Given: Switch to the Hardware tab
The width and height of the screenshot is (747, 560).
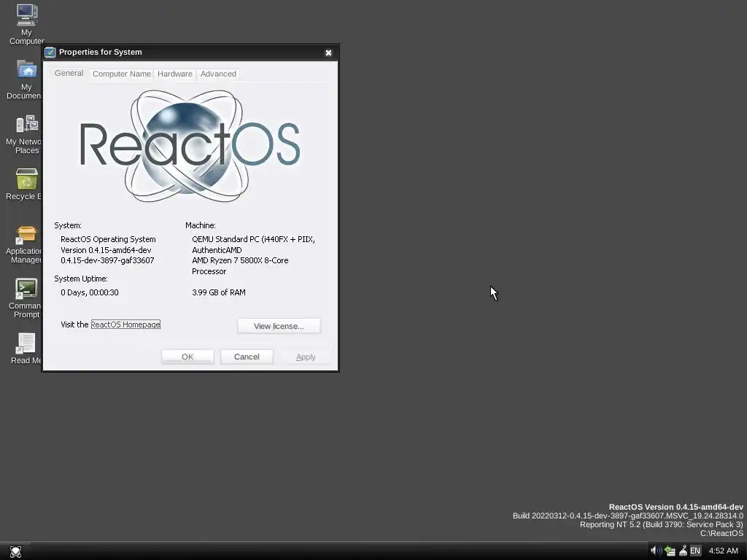Looking at the screenshot, I should pos(175,74).
